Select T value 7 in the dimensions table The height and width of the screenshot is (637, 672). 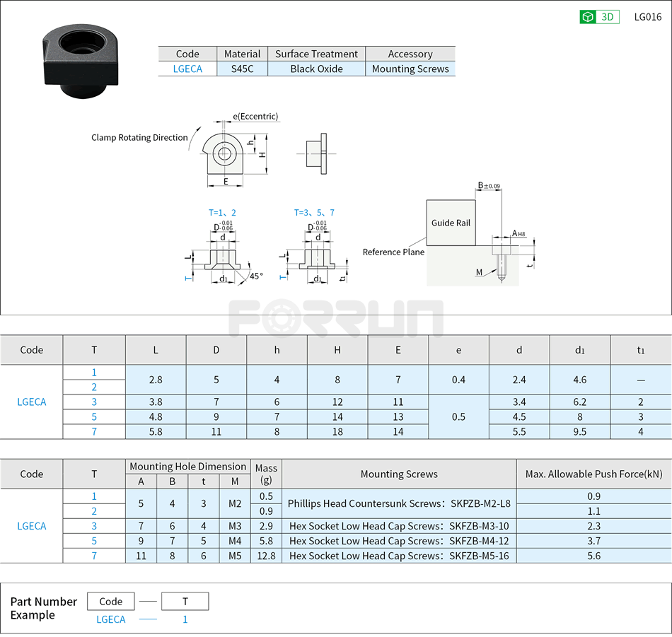[x=94, y=431]
